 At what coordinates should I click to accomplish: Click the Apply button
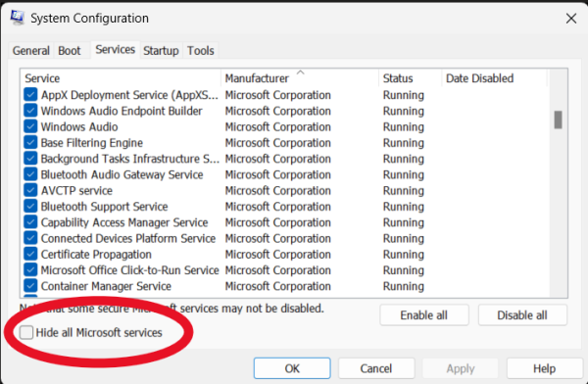[461, 368]
